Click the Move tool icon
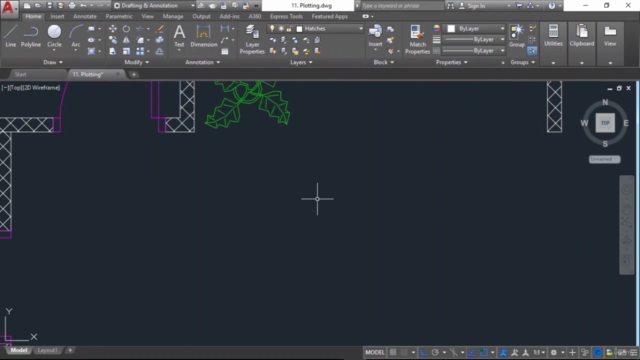 click(x=113, y=29)
